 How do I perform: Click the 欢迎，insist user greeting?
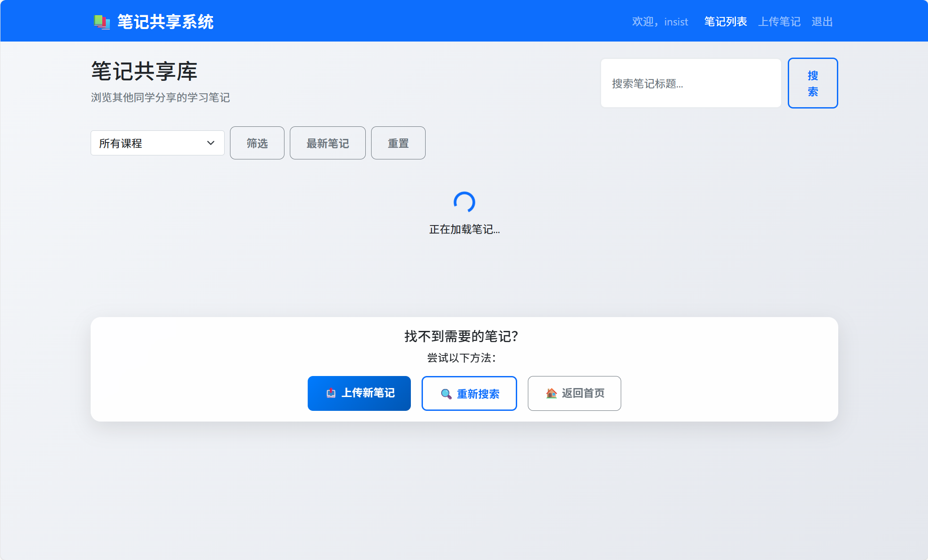coord(660,21)
